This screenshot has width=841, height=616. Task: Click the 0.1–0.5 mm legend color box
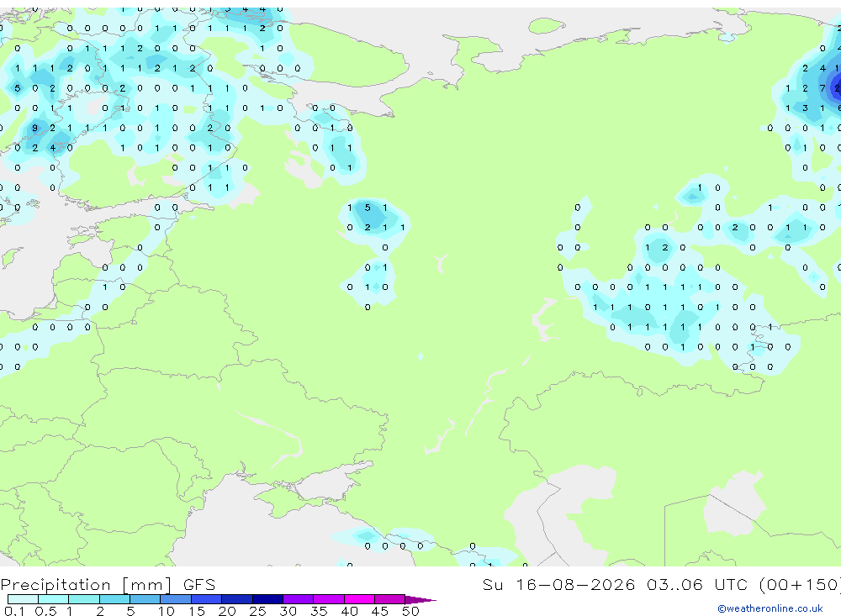[x=23, y=599]
